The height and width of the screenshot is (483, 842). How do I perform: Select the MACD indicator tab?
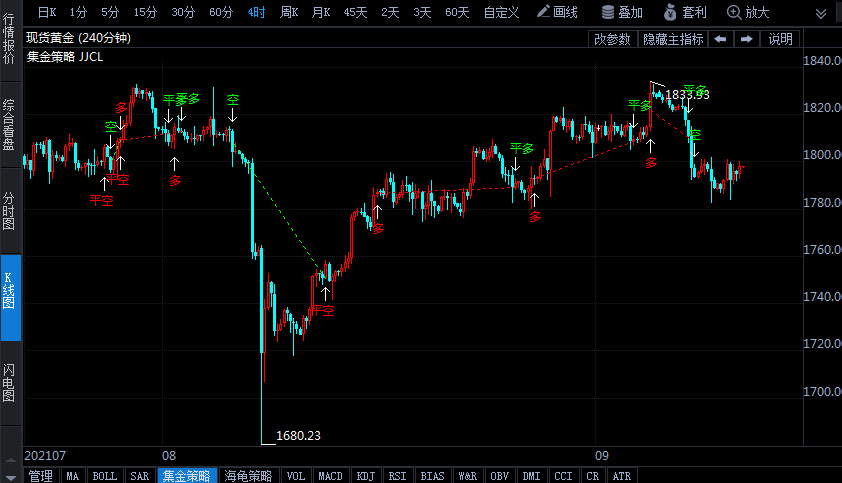[x=330, y=476]
